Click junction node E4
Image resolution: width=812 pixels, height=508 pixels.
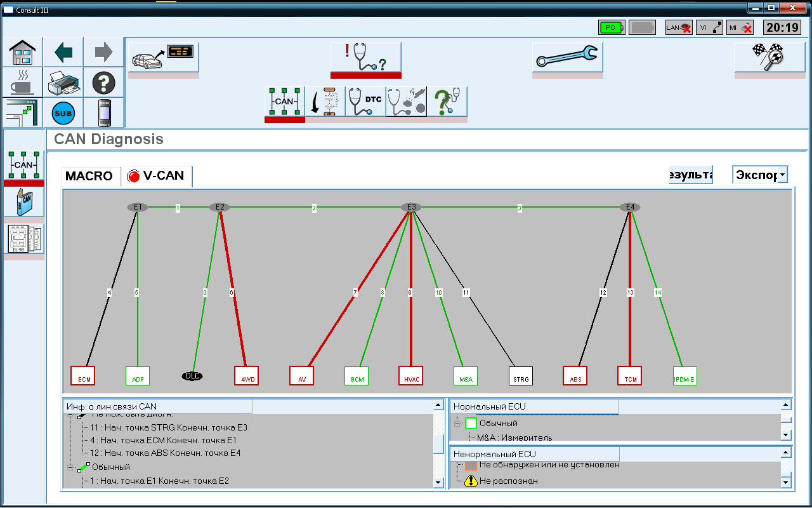point(630,207)
